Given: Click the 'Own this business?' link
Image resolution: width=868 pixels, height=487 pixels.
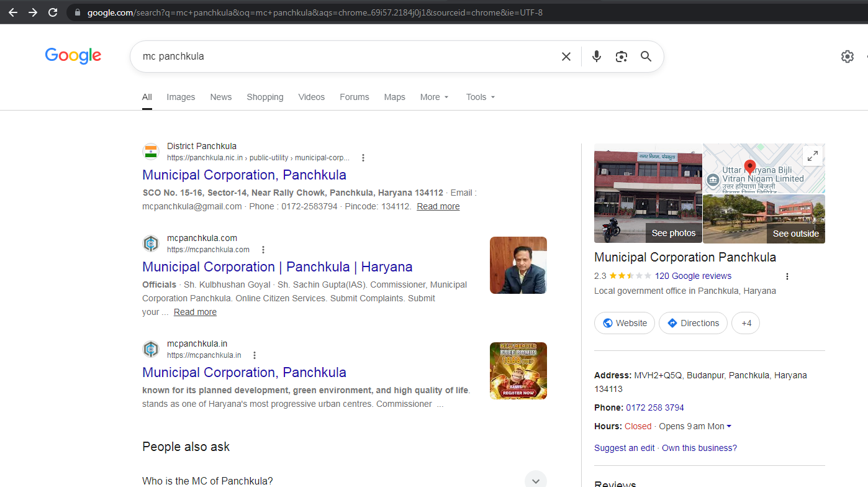Looking at the screenshot, I should click(700, 448).
